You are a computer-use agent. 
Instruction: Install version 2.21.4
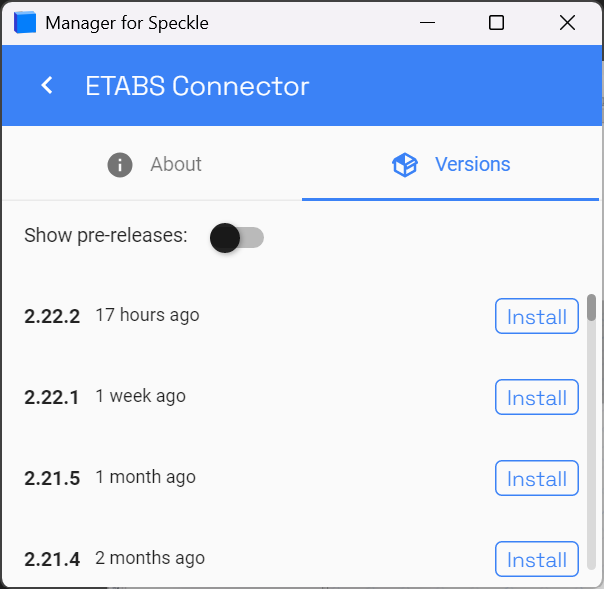click(537, 560)
